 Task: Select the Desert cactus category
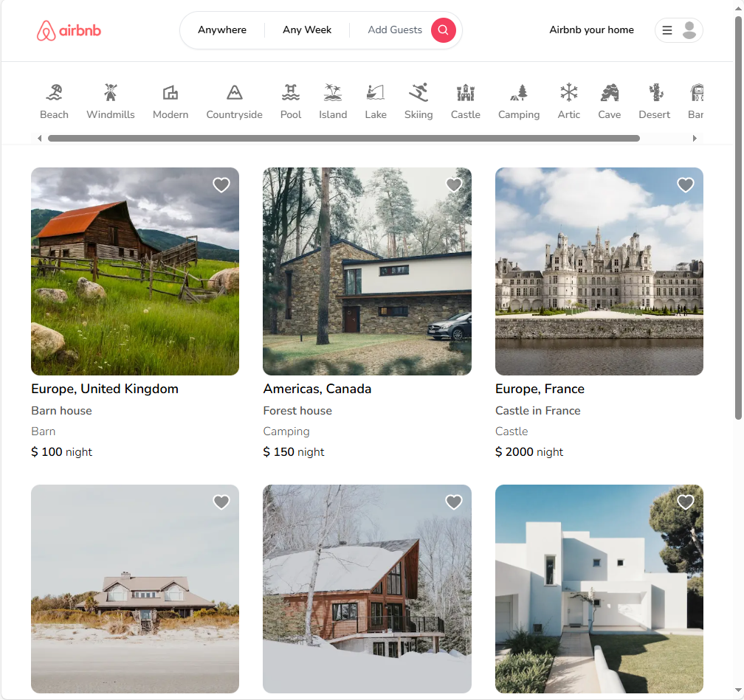tap(655, 93)
